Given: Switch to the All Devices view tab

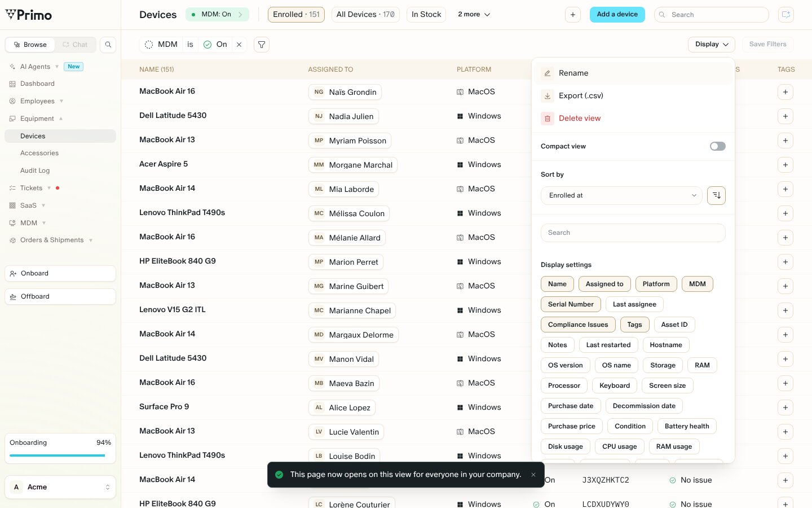Looking at the screenshot, I should click(365, 15).
